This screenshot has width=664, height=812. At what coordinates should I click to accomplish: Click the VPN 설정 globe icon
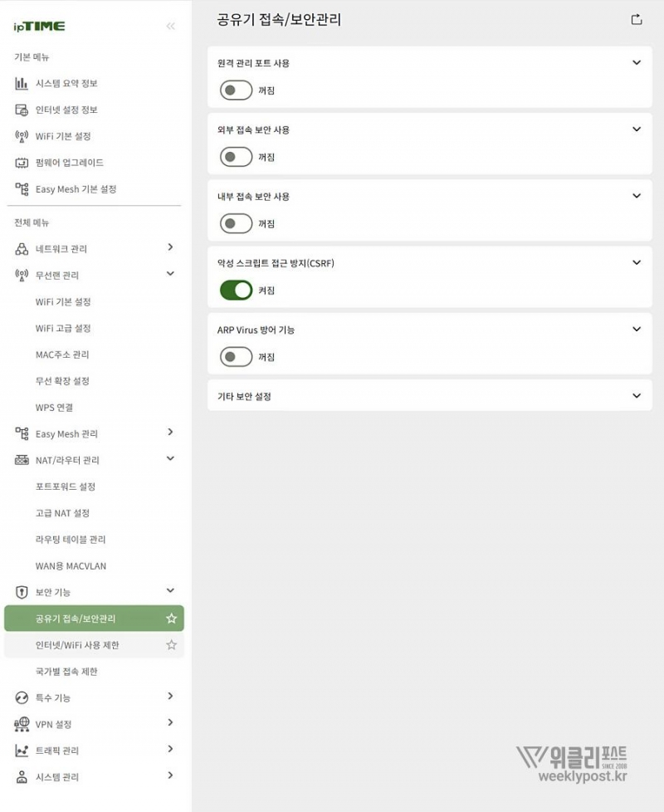coord(22,724)
